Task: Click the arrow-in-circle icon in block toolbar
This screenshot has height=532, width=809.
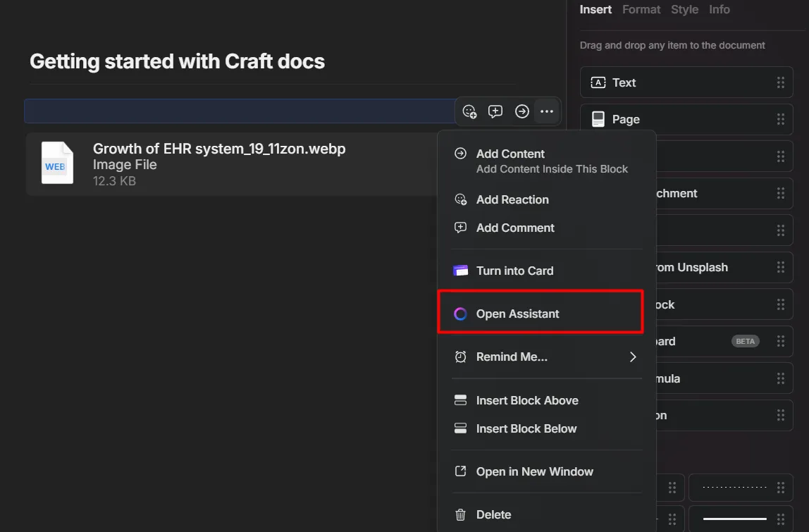Action: pyautogui.click(x=521, y=111)
